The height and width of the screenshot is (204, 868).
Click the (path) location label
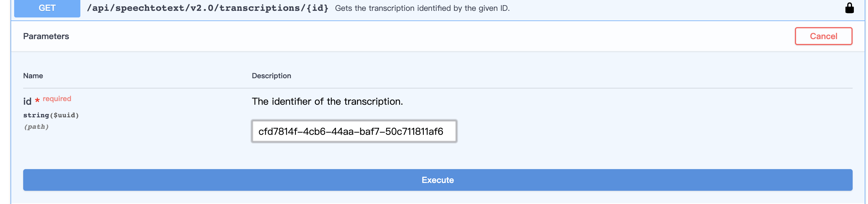tap(36, 127)
